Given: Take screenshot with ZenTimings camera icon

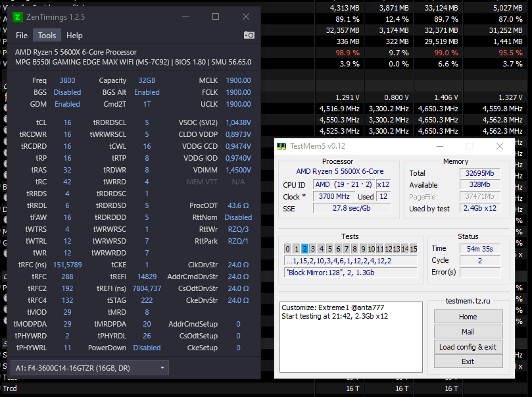Looking at the screenshot, I should [x=249, y=35].
